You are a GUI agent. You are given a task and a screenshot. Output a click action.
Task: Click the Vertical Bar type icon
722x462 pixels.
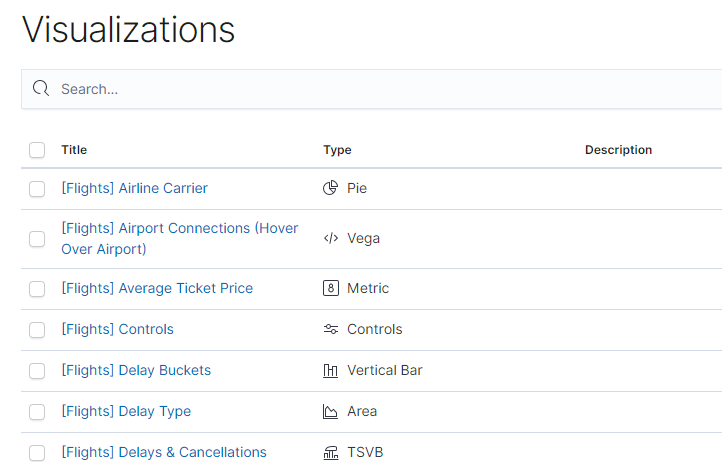coord(330,370)
